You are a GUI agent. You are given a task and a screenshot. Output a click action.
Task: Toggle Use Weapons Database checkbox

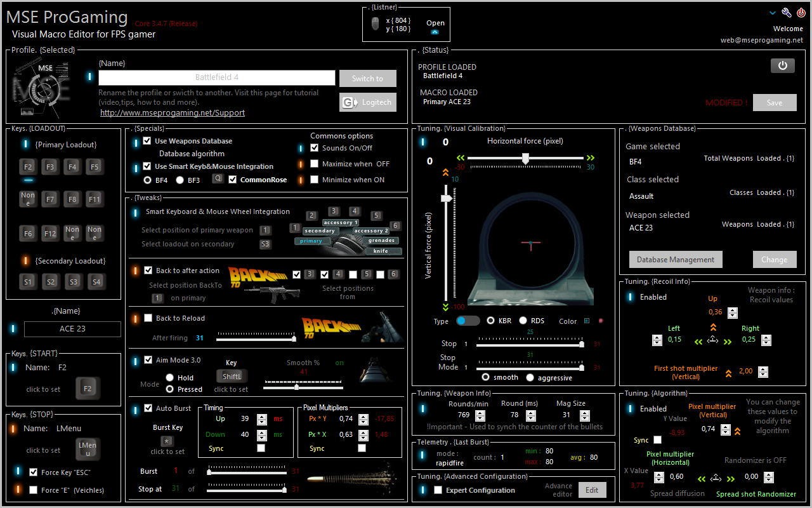(148, 141)
